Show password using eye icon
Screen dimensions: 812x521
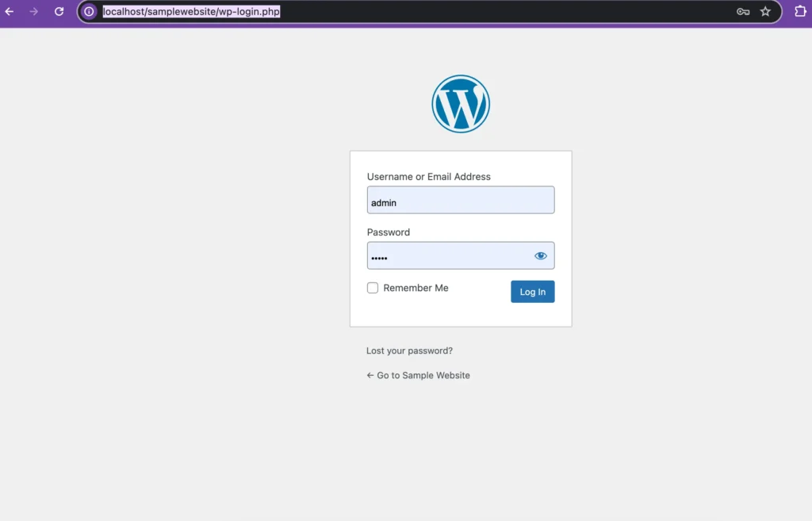click(x=541, y=255)
